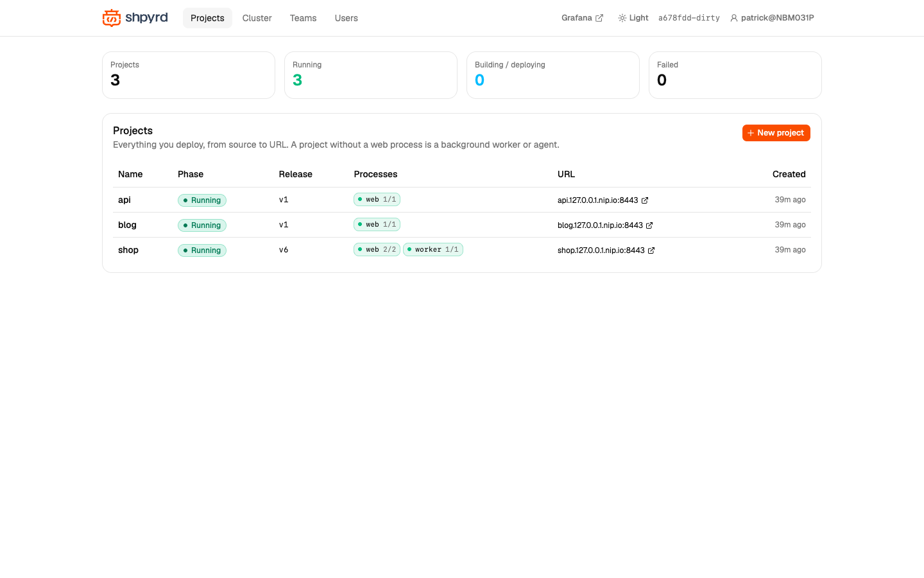This screenshot has height=578, width=924.
Task: Click the Running count summary card
Action: pos(371,75)
